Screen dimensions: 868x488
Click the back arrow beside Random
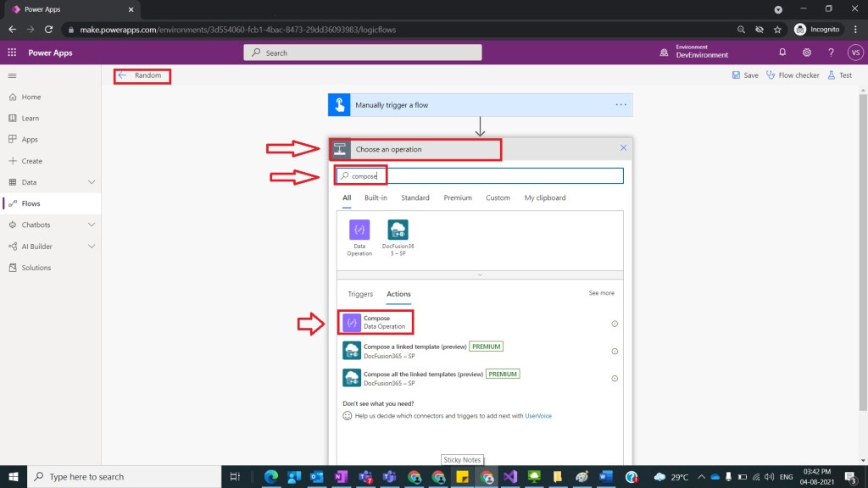click(x=122, y=75)
